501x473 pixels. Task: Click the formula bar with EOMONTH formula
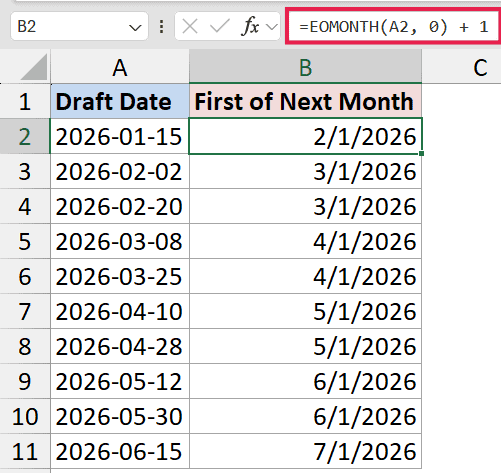click(x=394, y=26)
